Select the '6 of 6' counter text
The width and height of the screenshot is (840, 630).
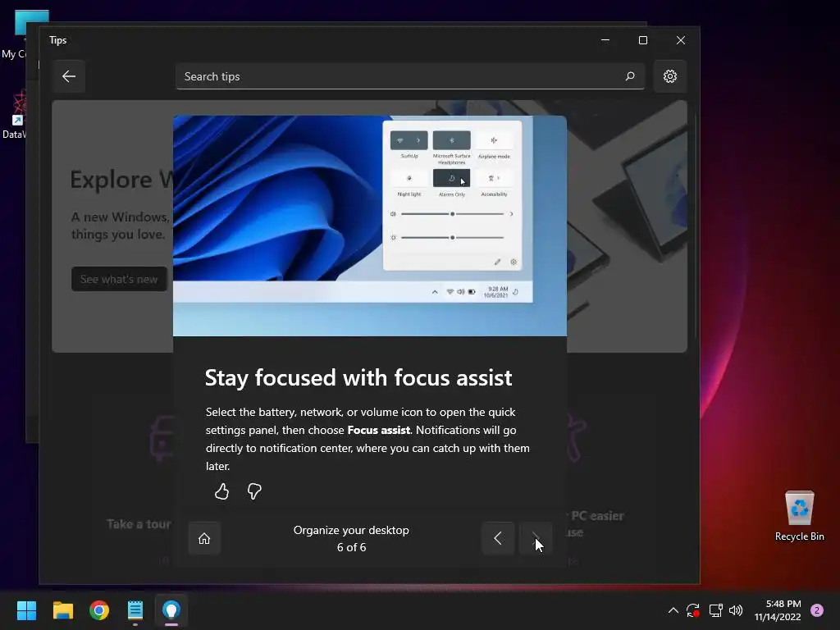[x=351, y=547]
